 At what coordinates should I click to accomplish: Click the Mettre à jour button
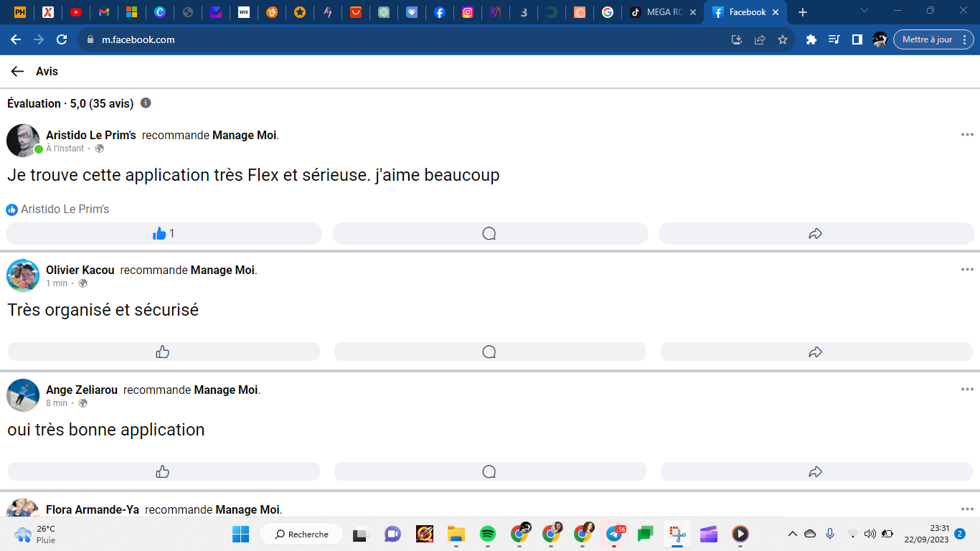[x=927, y=39]
